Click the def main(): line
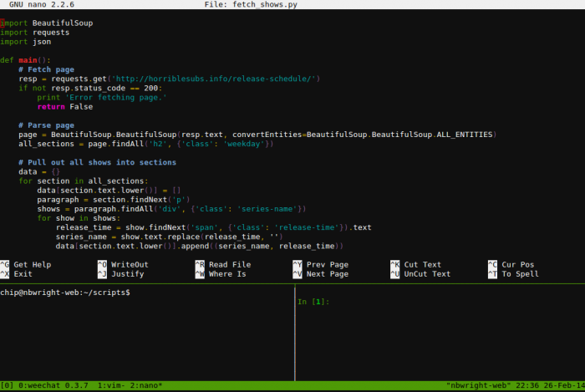585x392 pixels. (x=25, y=60)
